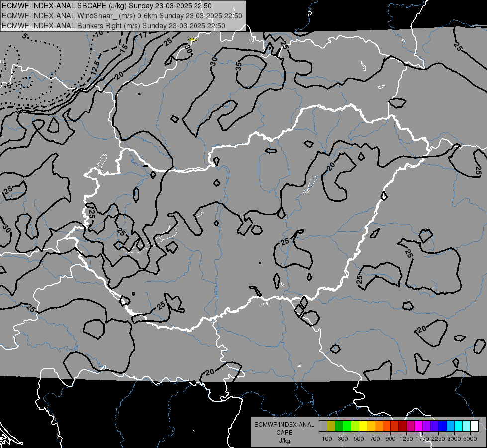
Task: Click the 17 contour label near top
Action: pyautogui.click(x=143, y=35)
